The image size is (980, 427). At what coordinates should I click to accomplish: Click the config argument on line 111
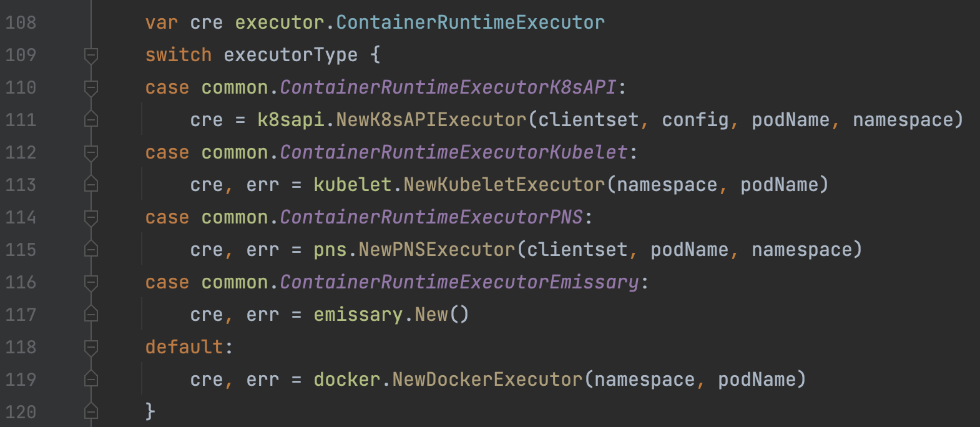[x=695, y=120]
